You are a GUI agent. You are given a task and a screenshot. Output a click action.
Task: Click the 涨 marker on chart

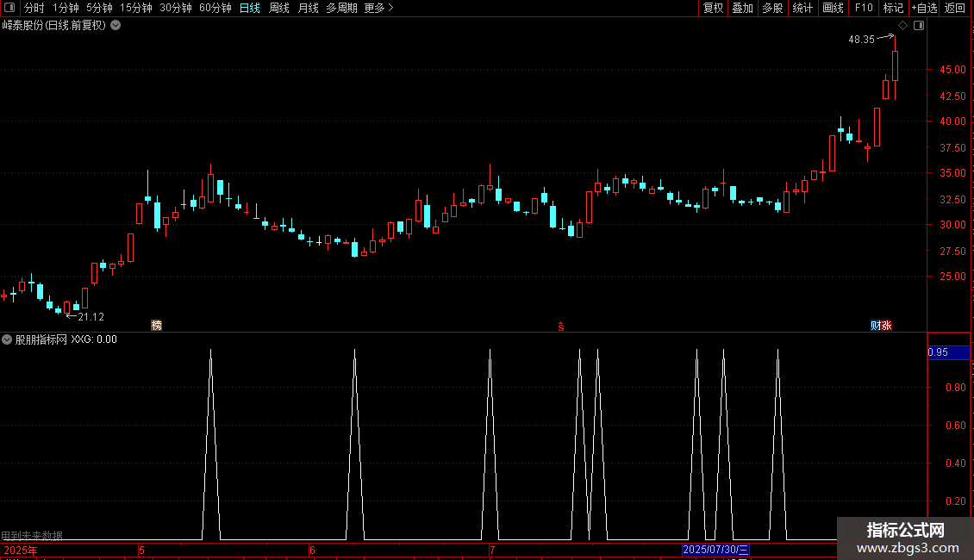point(886,326)
